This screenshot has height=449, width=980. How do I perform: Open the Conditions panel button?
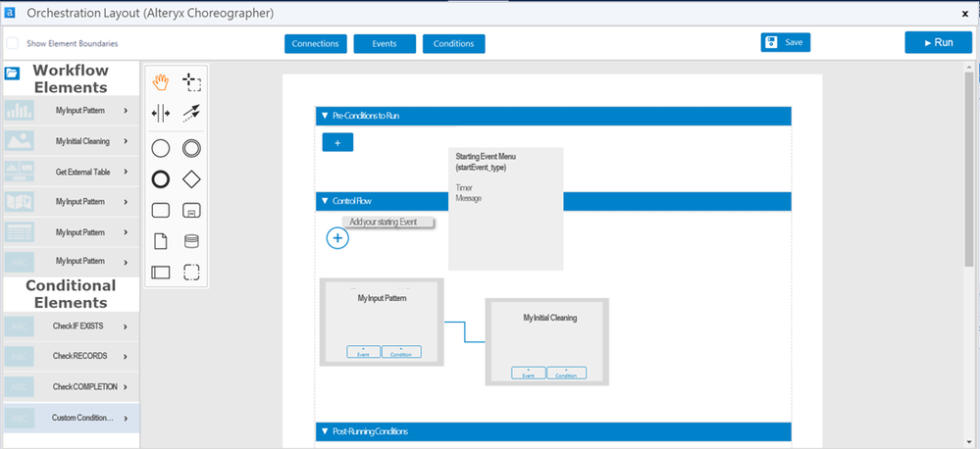click(x=454, y=44)
